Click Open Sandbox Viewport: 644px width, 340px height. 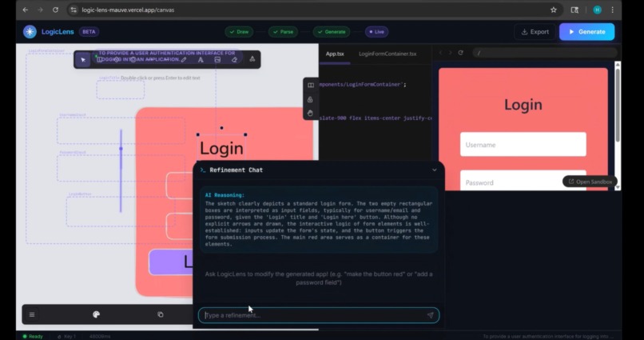[590, 182]
